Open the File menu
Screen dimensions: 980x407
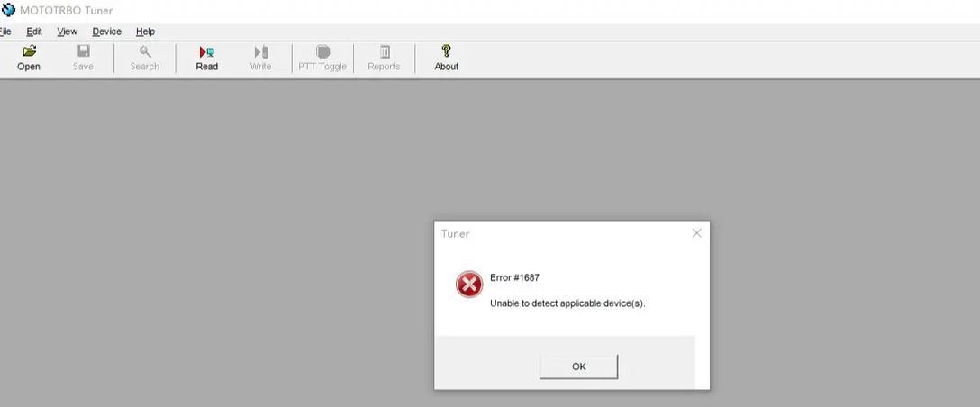(x=5, y=32)
